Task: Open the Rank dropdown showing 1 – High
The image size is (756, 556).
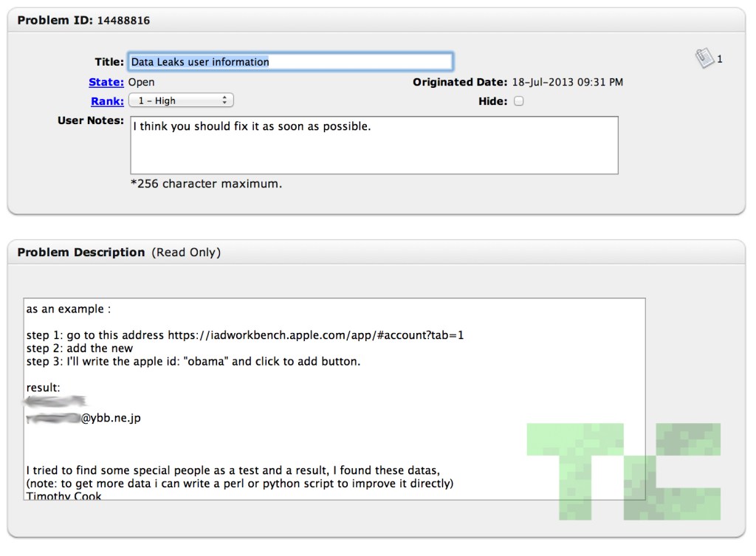Action: coord(181,100)
